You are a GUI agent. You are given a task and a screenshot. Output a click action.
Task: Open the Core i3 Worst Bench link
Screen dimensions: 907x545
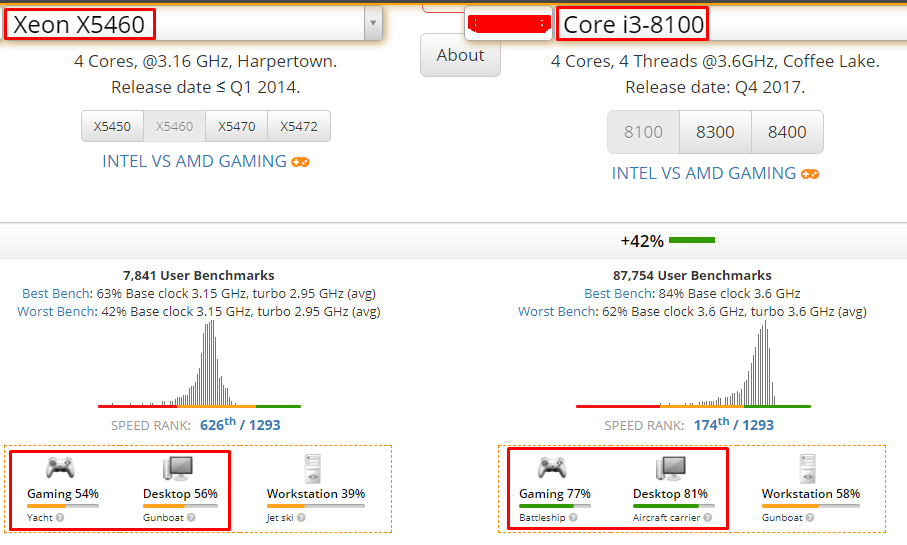tap(556, 311)
